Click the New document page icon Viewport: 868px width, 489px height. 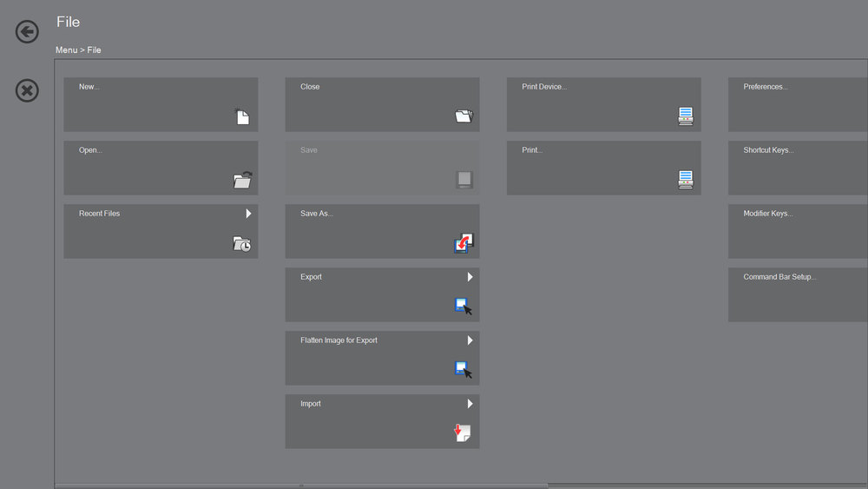242,117
